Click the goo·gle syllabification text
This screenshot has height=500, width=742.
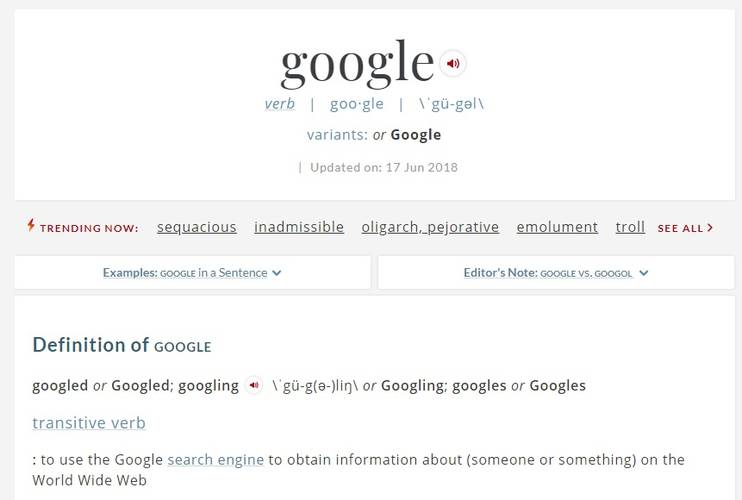[x=357, y=104]
